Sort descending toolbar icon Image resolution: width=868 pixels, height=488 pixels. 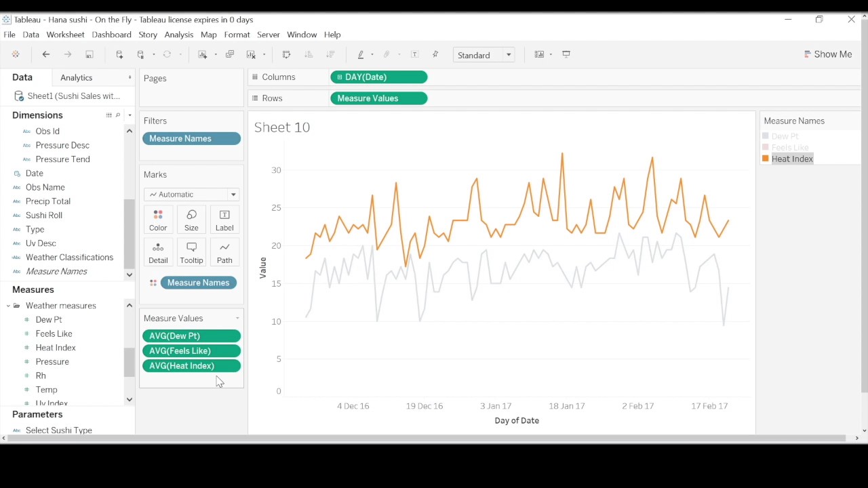330,55
